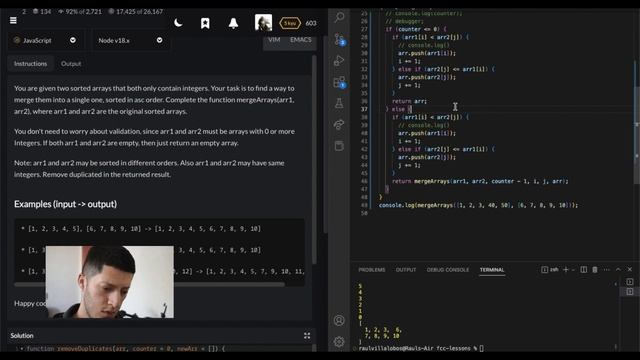The image size is (640, 360).
Task: Open VS Code Run and Debug view
Action: pos(339,61)
